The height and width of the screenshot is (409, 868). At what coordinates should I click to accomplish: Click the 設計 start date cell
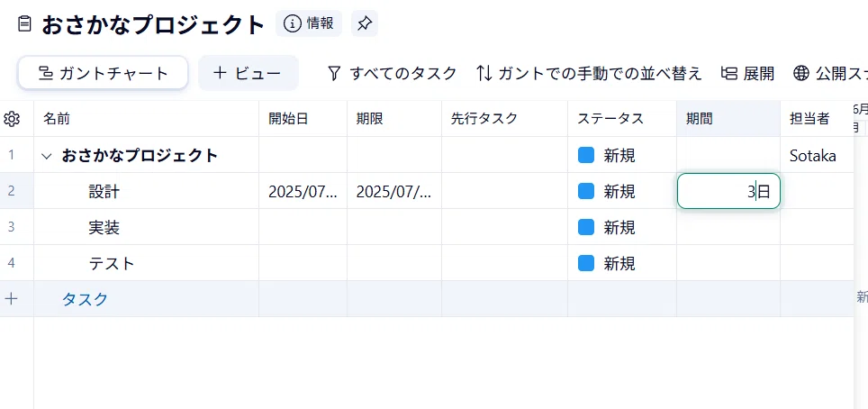pyautogui.click(x=303, y=191)
